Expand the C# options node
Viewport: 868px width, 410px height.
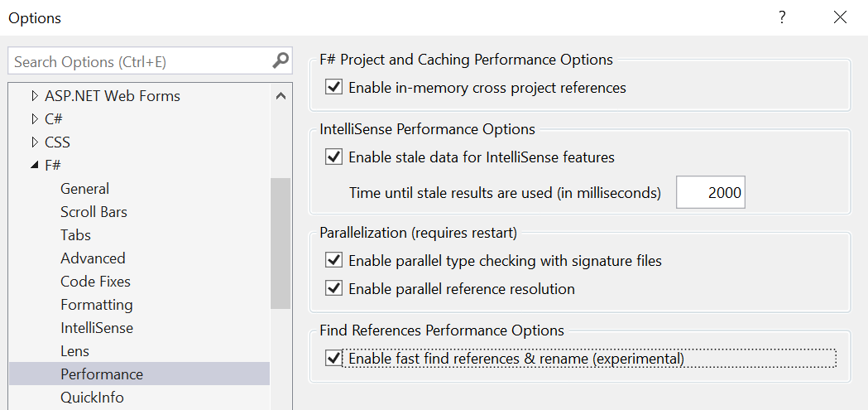click(x=35, y=119)
